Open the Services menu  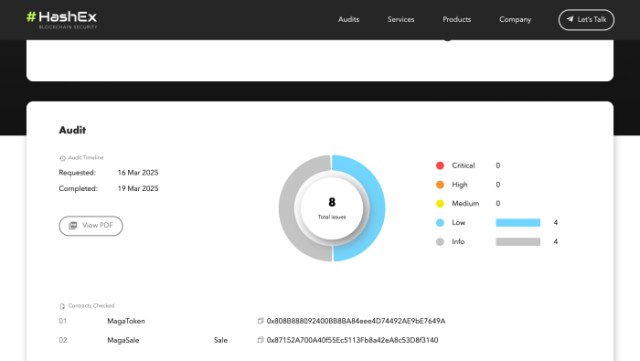[x=400, y=20]
